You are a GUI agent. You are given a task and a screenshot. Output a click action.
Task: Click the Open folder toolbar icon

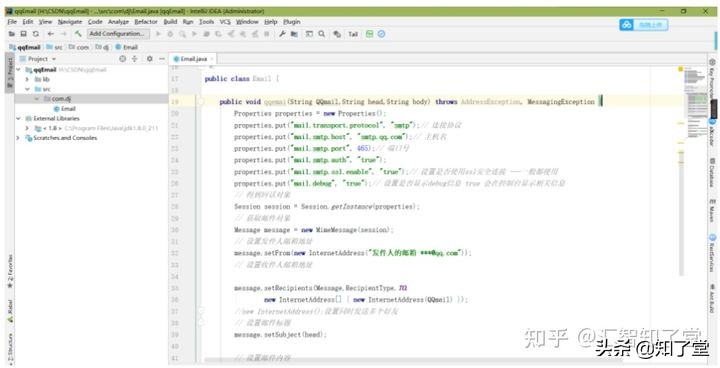[x=11, y=34]
